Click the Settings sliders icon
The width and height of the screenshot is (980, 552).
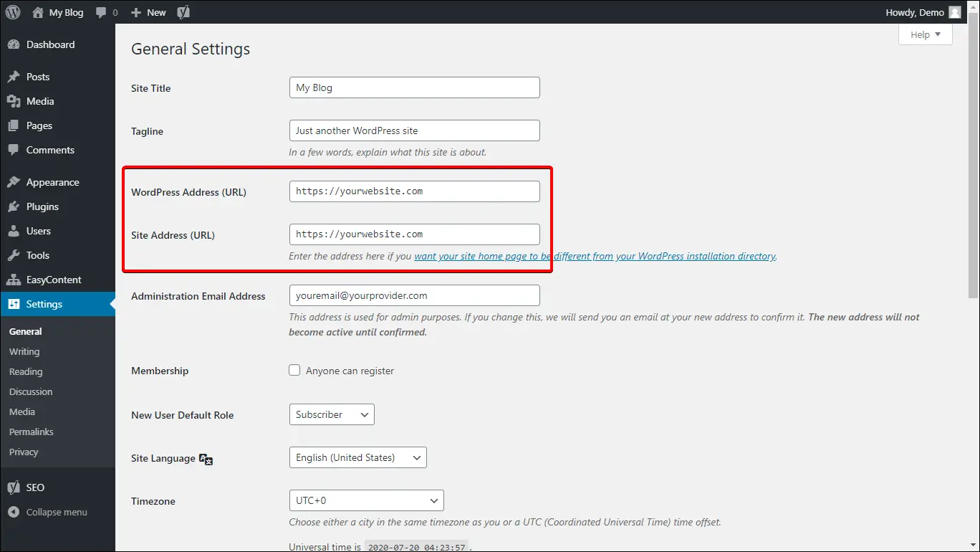pyautogui.click(x=14, y=304)
